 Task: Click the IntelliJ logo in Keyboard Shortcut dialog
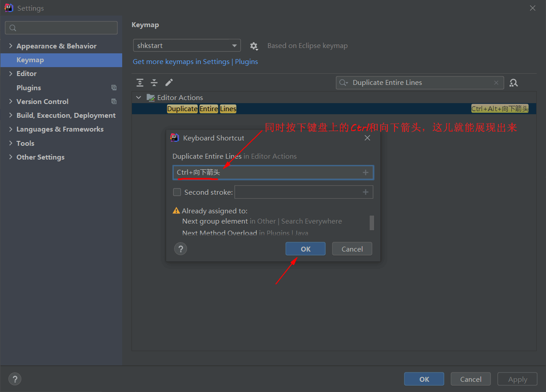tap(175, 138)
